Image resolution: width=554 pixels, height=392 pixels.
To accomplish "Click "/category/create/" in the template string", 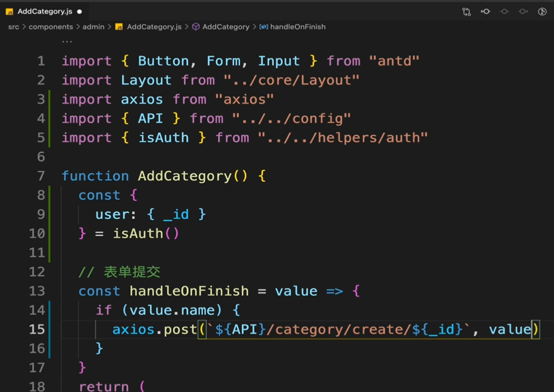I will 339,330.
